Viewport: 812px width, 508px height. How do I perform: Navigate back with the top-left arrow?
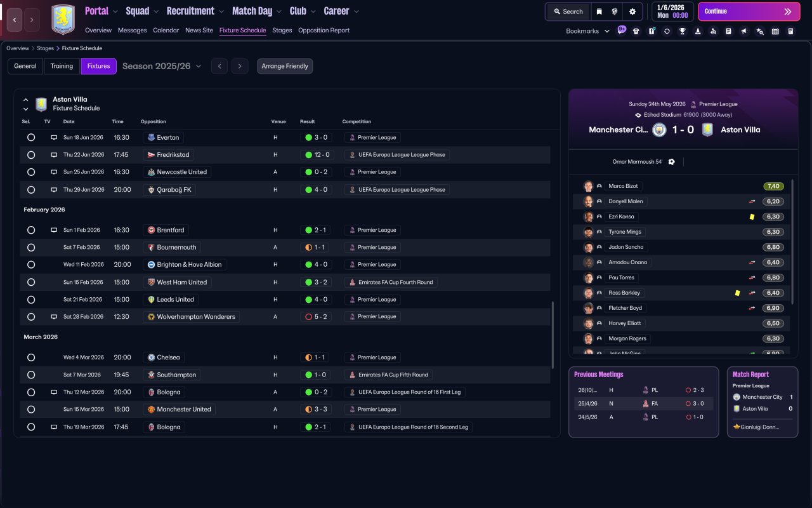click(15, 20)
